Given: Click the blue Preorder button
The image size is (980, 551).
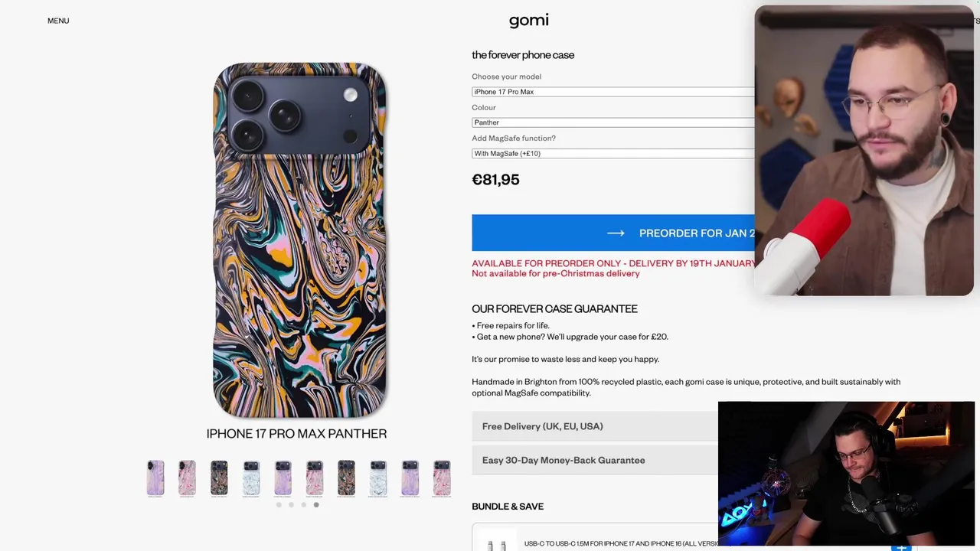Looking at the screenshot, I should point(613,233).
